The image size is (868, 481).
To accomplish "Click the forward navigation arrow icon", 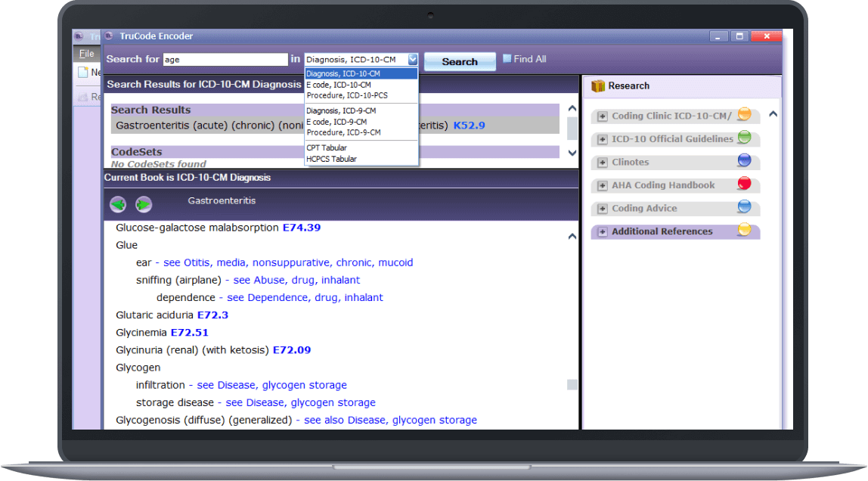I will [143, 204].
